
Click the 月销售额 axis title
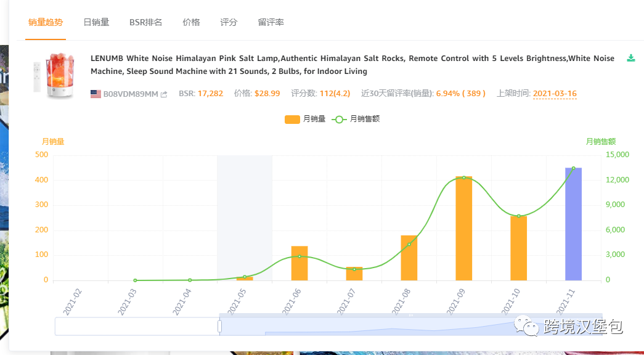(x=600, y=142)
